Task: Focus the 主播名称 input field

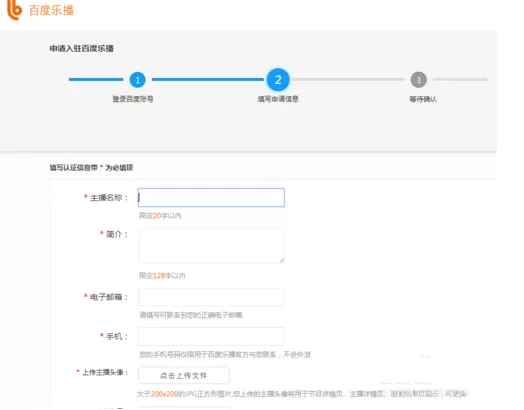Action: point(211,197)
